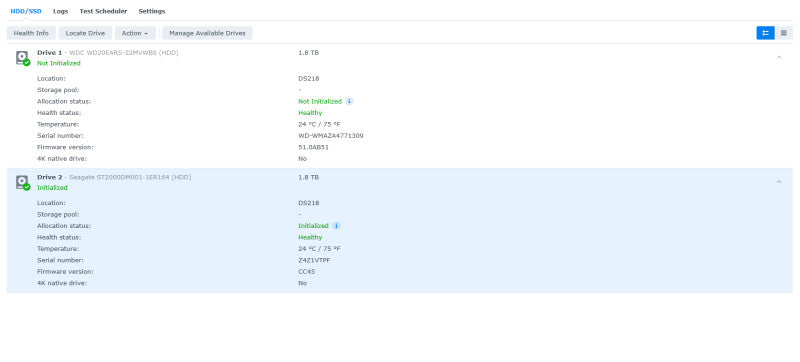The height and width of the screenshot is (362, 800).
Task: Click the Health Info button
Action: coord(31,33)
